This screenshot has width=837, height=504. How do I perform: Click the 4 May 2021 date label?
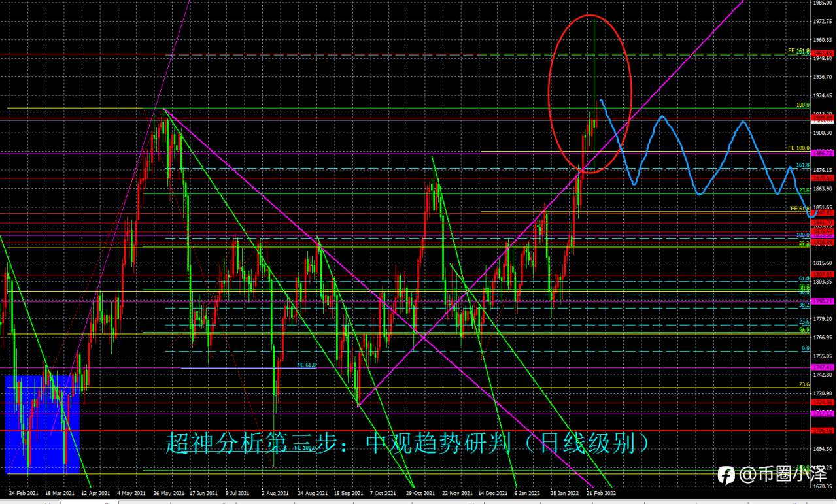click(x=131, y=493)
